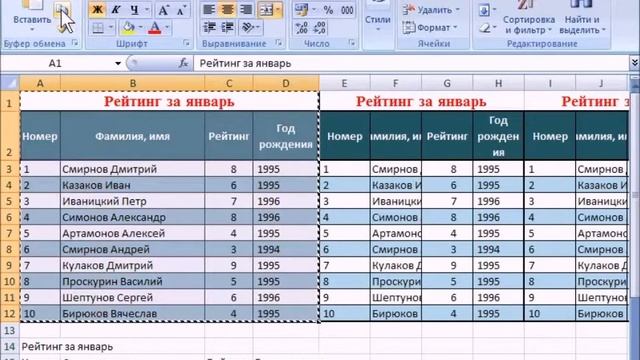Click the formula bar text Рейтинг за январь
The height and width of the screenshot is (360, 640).
click(245, 63)
